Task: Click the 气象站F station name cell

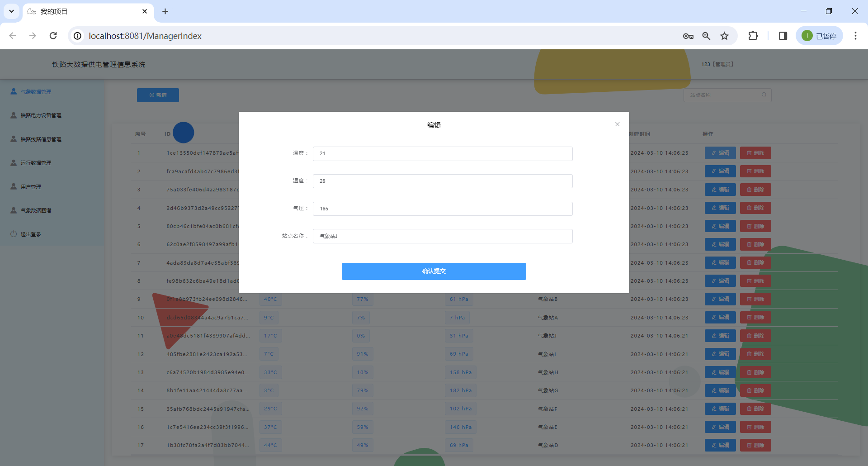Action: [547, 409]
